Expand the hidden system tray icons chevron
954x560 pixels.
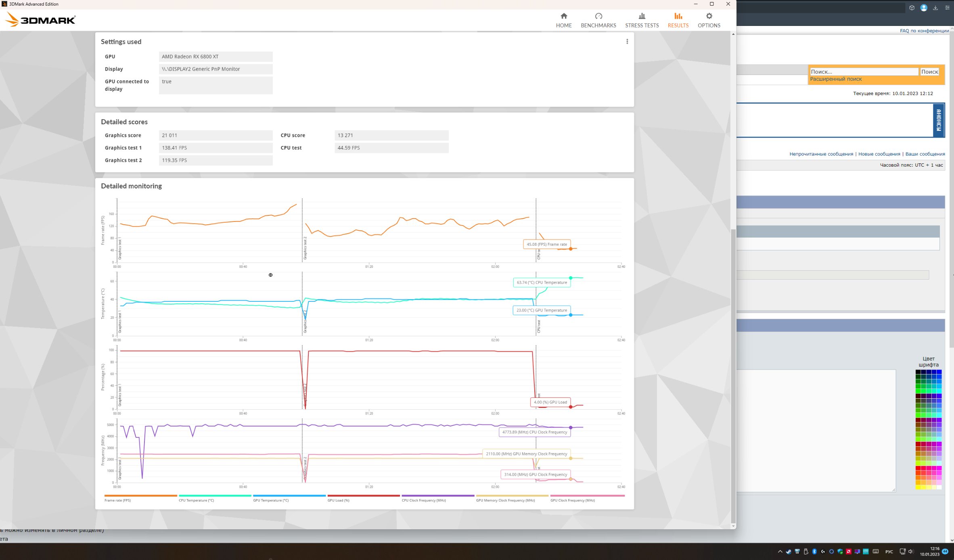pyautogui.click(x=780, y=552)
